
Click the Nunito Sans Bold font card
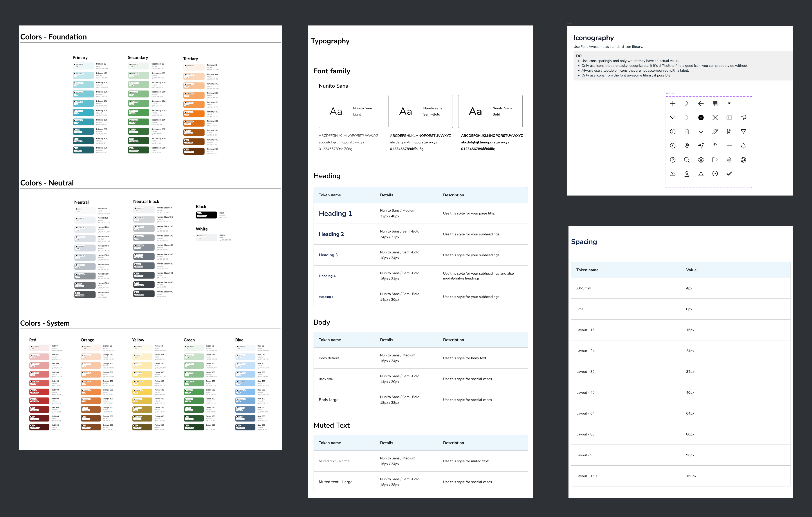pyautogui.click(x=490, y=111)
